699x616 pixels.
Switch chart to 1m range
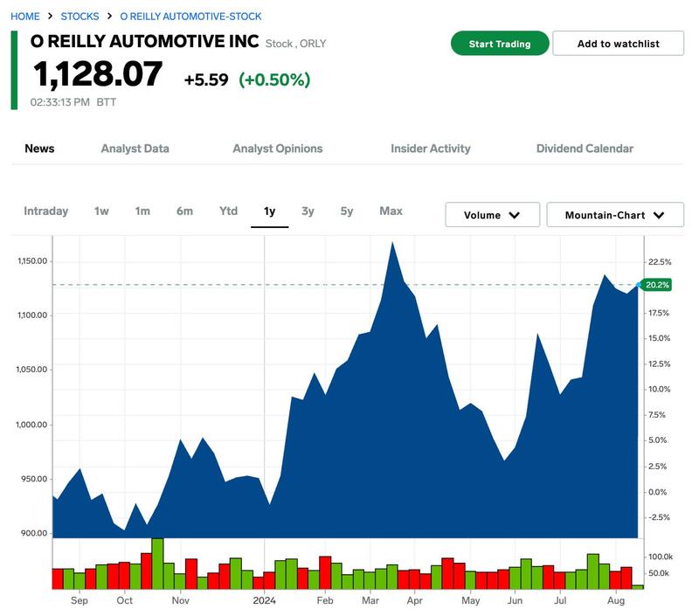point(142,211)
